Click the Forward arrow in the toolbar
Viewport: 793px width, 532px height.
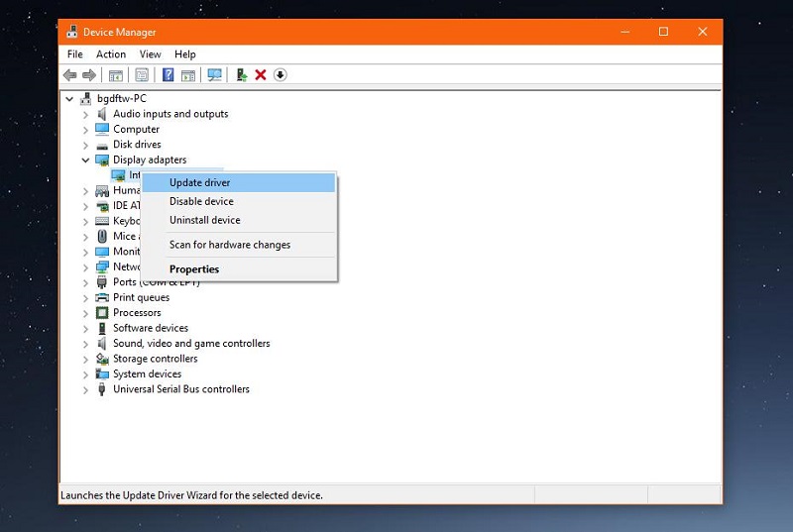point(89,75)
